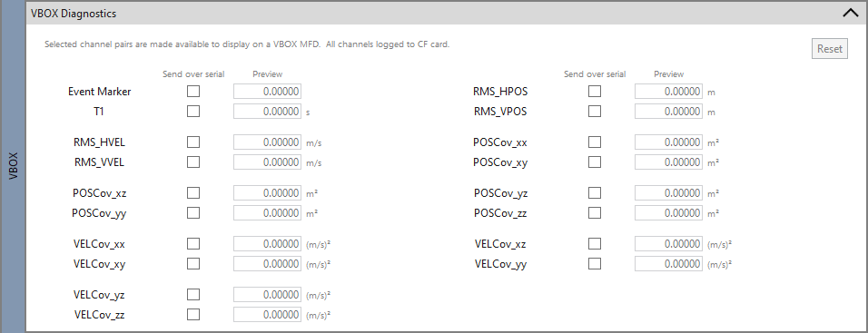This screenshot has width=868, height=333.
Task: Check the POSCov_yy serial checkbox
Action: coord(193,213)
